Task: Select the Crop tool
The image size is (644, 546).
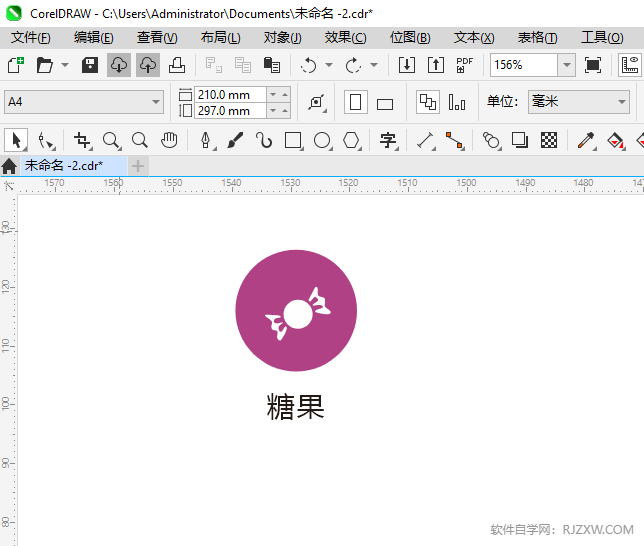Action: point(82,141)
